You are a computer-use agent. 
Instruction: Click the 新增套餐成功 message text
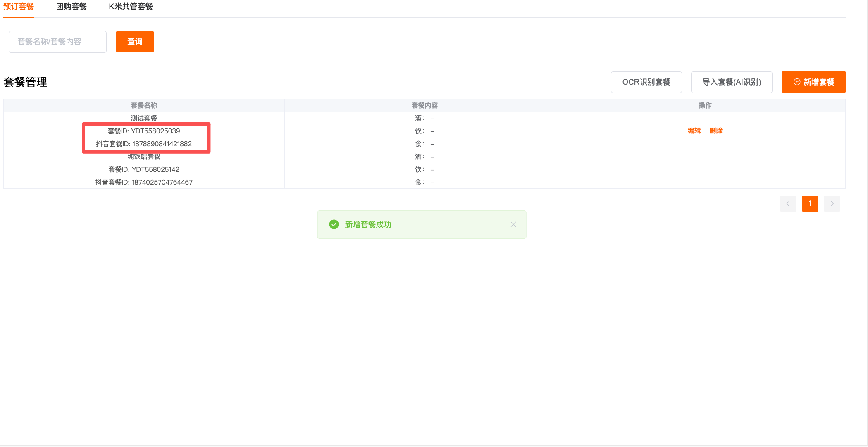[368, 225]
